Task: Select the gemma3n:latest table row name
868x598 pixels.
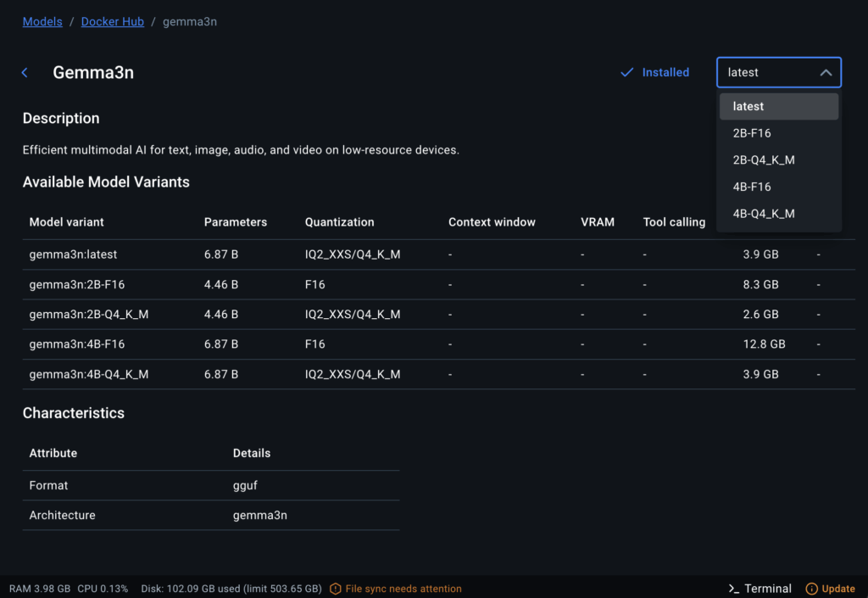Action: tap(73, 254)
